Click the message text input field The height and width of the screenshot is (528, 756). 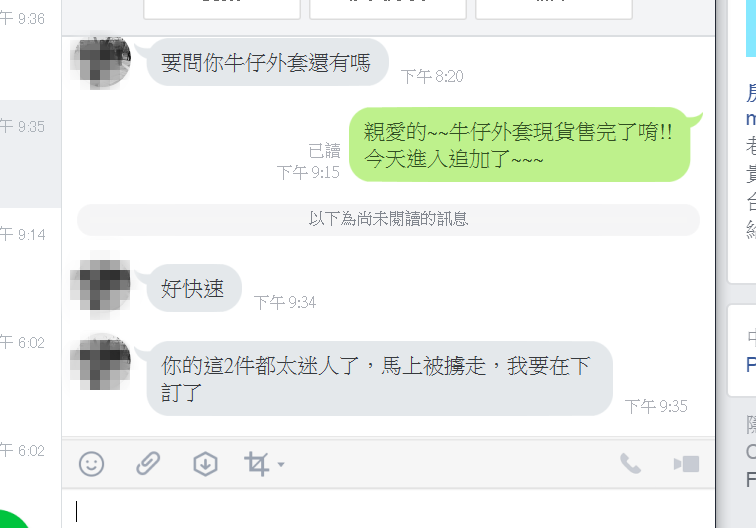pos(388,510)
